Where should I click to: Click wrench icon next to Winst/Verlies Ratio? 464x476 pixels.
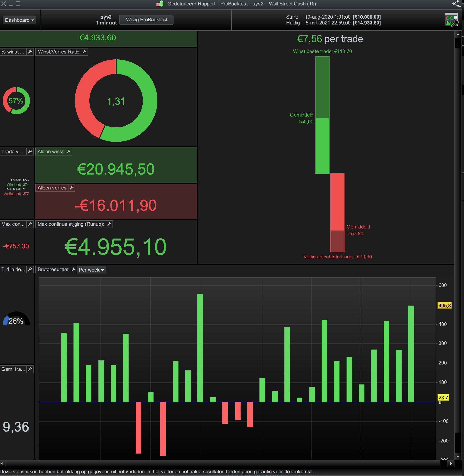click(x=84, y=52)
